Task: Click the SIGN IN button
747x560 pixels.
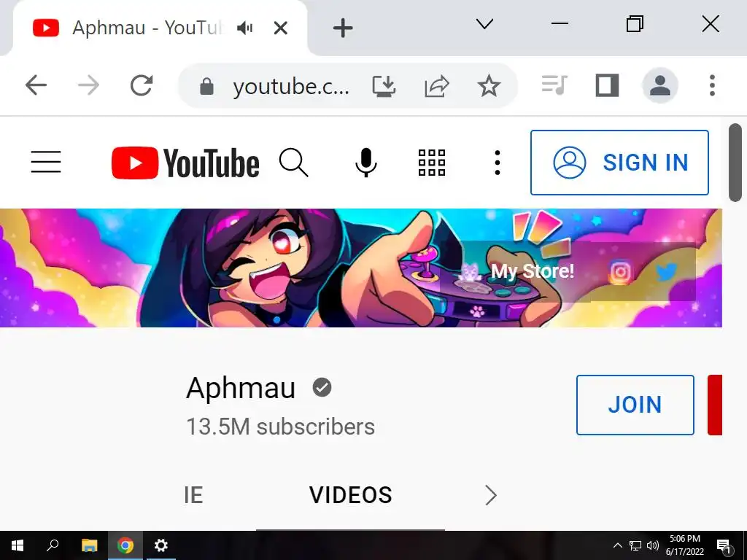Action: (x=619, y=163)
